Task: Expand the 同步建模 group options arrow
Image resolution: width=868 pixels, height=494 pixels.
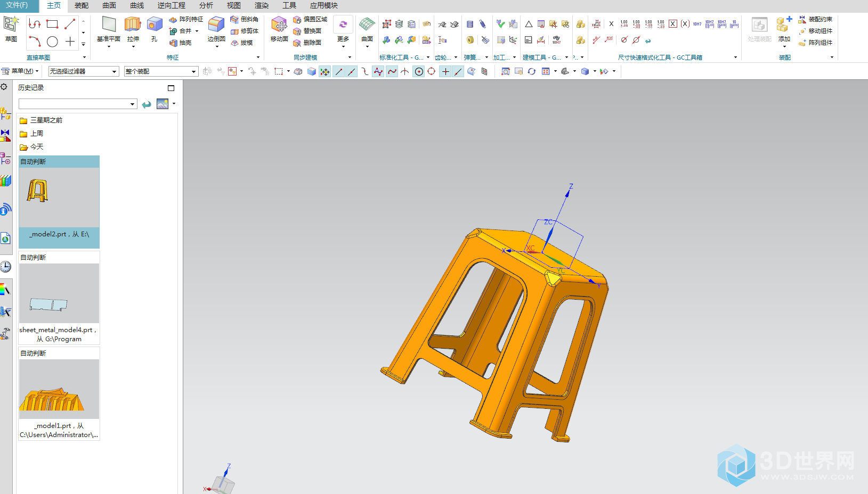Action: click(350, 57)
